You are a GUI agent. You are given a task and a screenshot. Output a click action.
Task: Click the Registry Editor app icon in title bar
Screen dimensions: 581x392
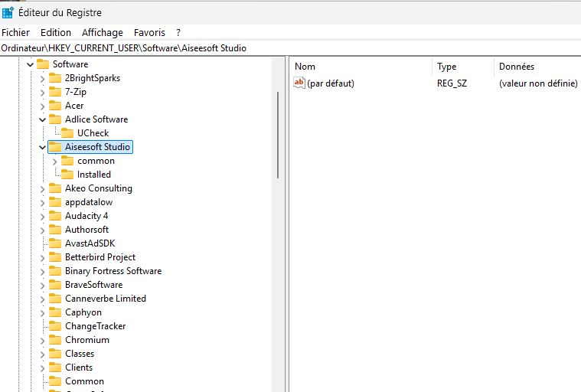coord(8,12)
